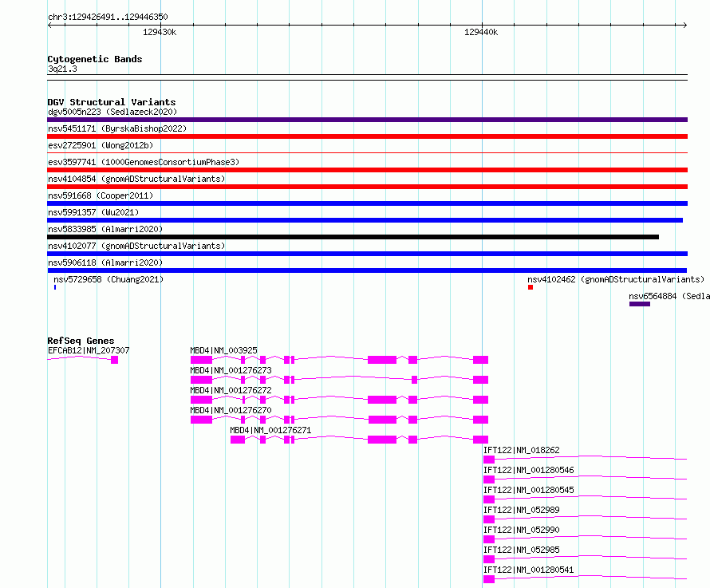This screenshot has width=710, height=588.
Task: Click the IFT122|NM_052990 transcript label
Action: [x=522, y=530]
